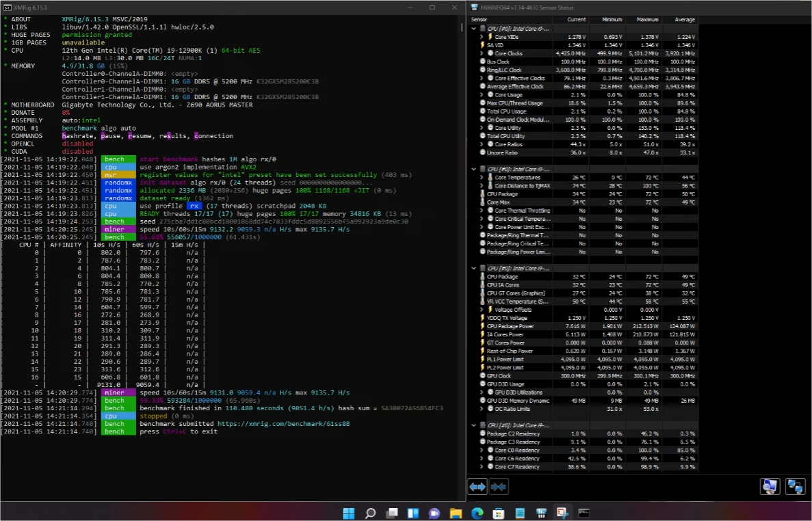Click the HWiNFO64 title bar icon

coord(474,8)
